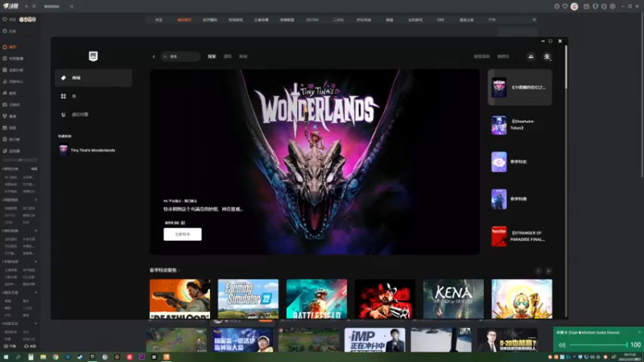Viewport: 644px width, 362px height.
Task: Open history clock icon in Huya title bar
Action: [557, 6]
